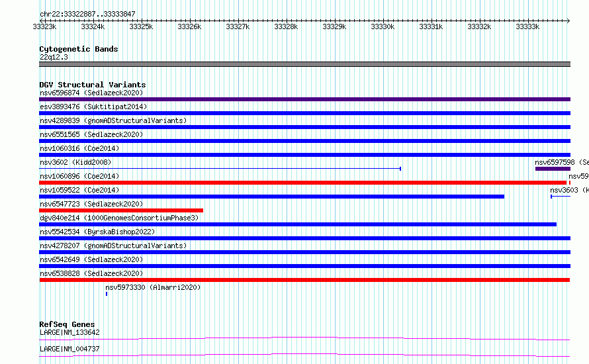Click the 33329k ruler position

tap(334, 26)
